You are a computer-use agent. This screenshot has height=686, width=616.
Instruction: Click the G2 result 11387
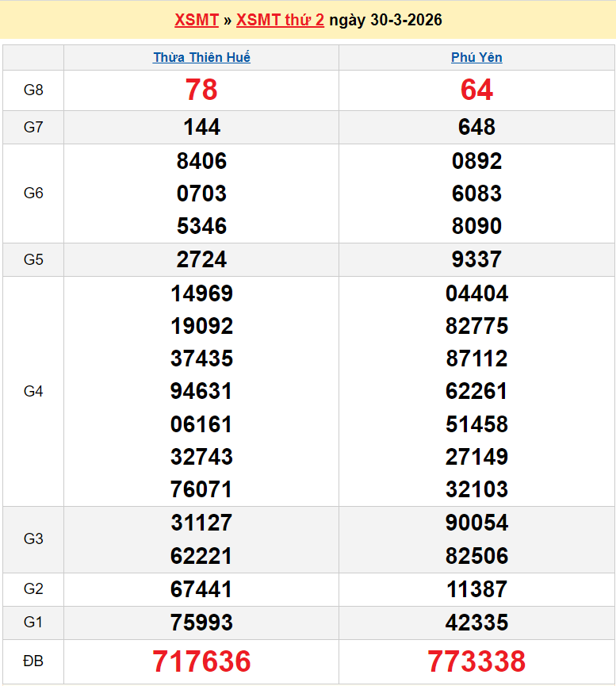[476, 589]
